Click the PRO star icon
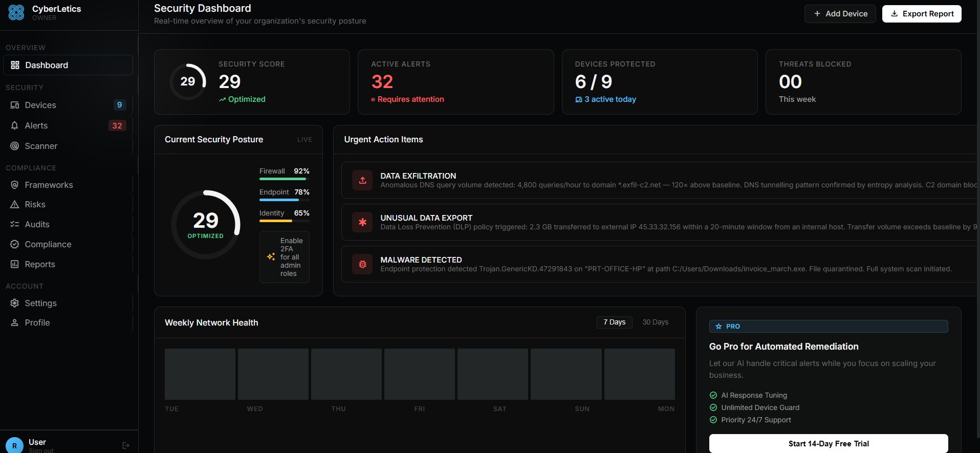Image resolution: width=980 pixels, height=453 pixels. pyautogui.click(x=718, y=326)
